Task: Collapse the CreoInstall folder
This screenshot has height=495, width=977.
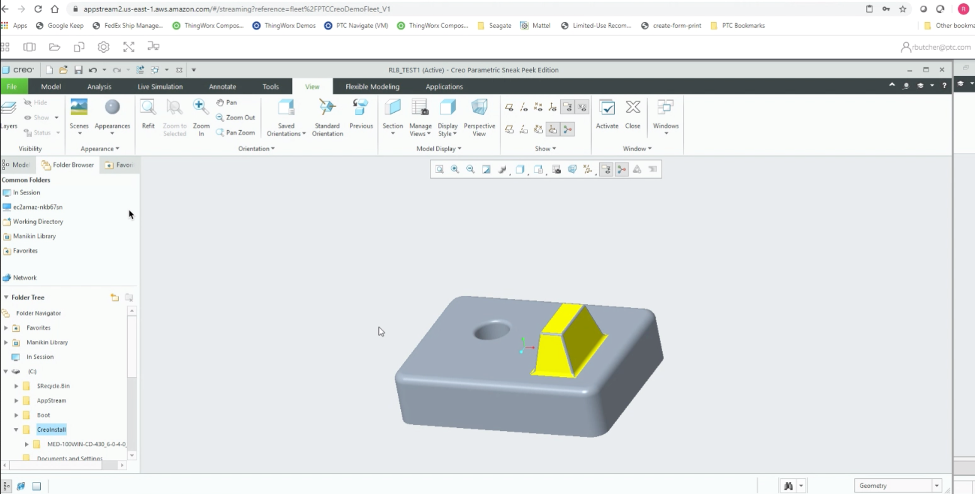Action: 16,430
